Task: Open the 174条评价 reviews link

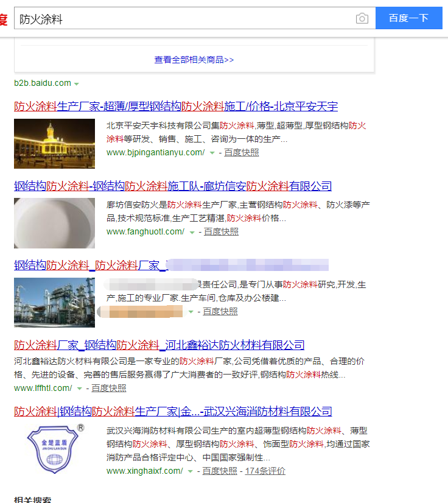Action: pos(265,471)
